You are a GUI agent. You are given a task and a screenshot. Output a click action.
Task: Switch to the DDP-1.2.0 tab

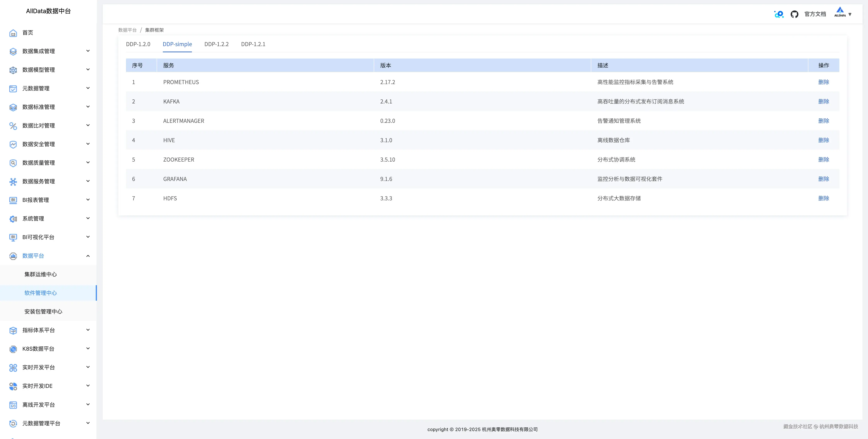point(138,44)
